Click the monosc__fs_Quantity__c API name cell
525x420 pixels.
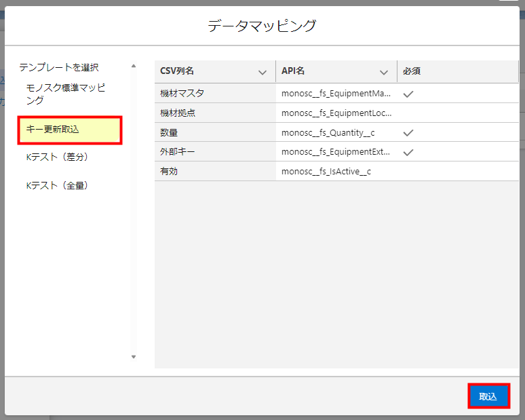tap(328, 133)
